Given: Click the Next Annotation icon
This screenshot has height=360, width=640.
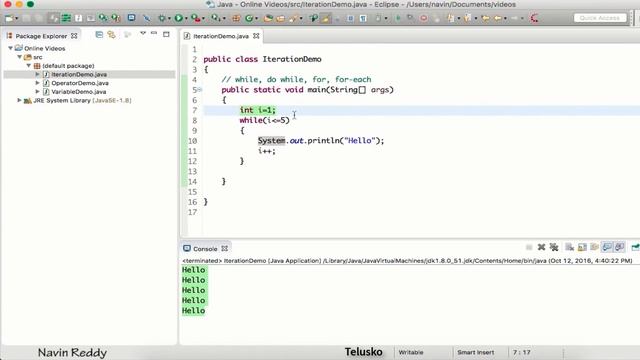Looking at the screenshot, I should pos(451,18).
